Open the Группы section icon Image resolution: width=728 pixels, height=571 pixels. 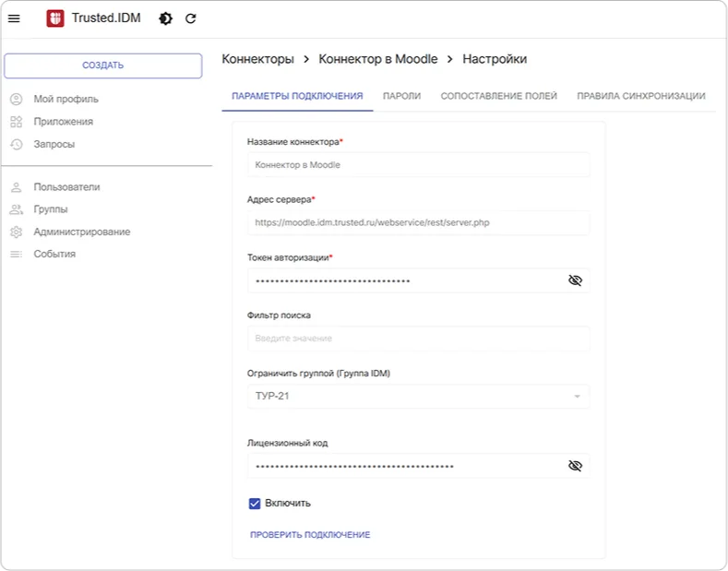[x=17, y=209]
